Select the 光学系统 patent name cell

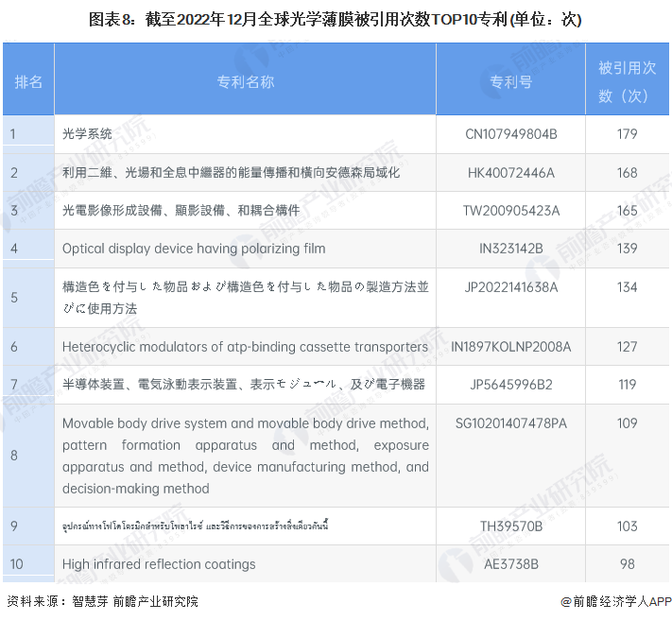87,134
